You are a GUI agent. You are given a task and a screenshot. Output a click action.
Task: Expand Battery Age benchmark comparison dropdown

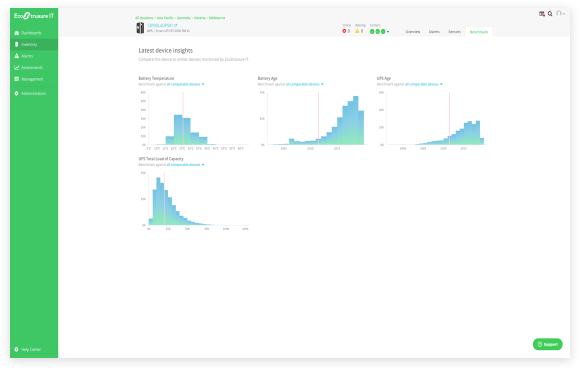click(x=304, y=84)
